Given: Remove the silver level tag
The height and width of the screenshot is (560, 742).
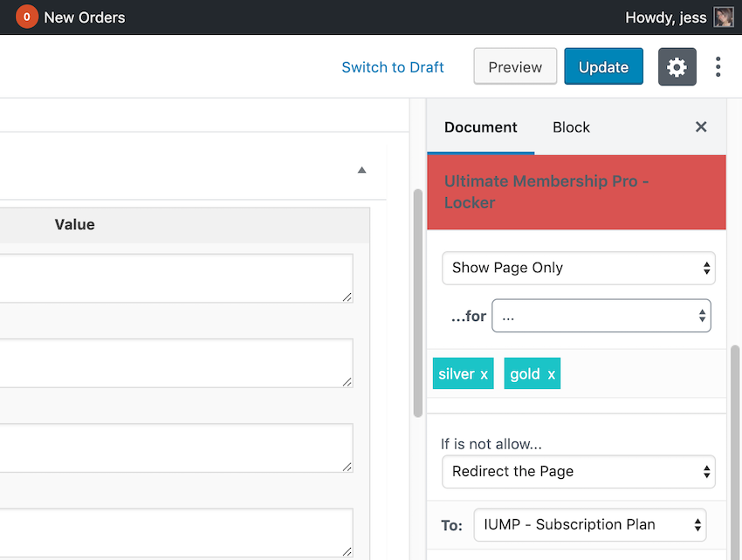Looking at the screenshot, I should point(484,374).
